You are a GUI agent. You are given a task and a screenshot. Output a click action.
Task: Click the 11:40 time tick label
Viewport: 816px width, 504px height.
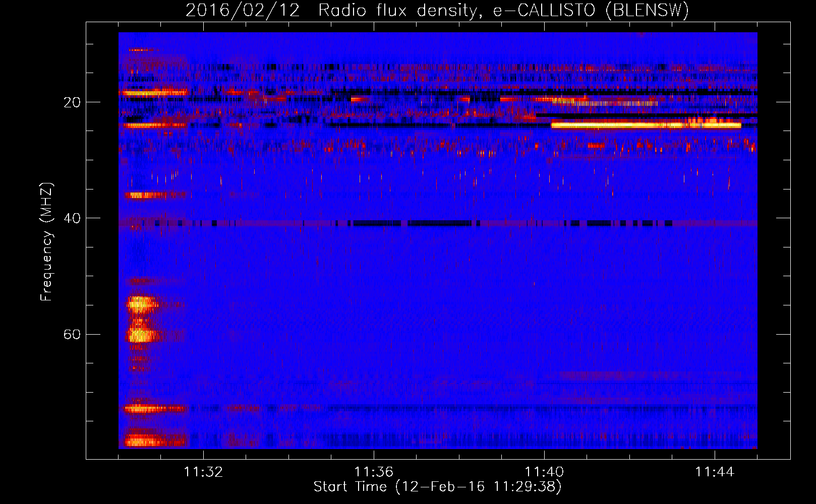[x=544, y=472]
